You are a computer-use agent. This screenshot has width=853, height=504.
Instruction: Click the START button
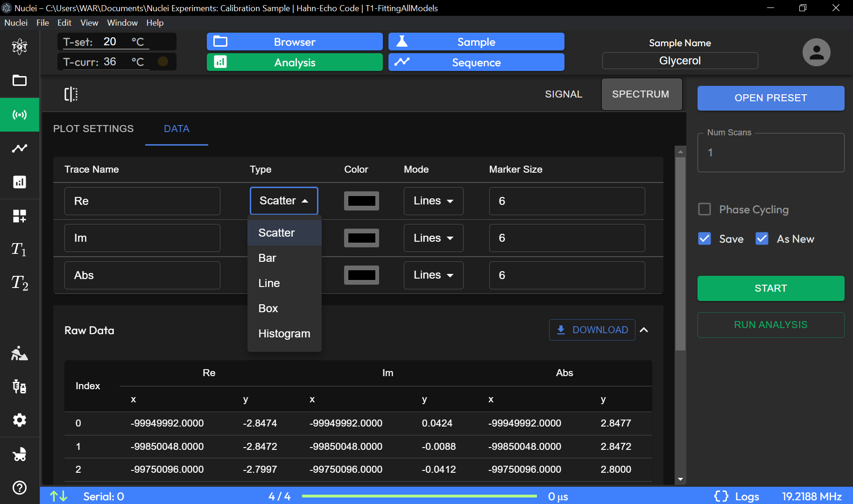pyautogui.click(x=771, y=288)
